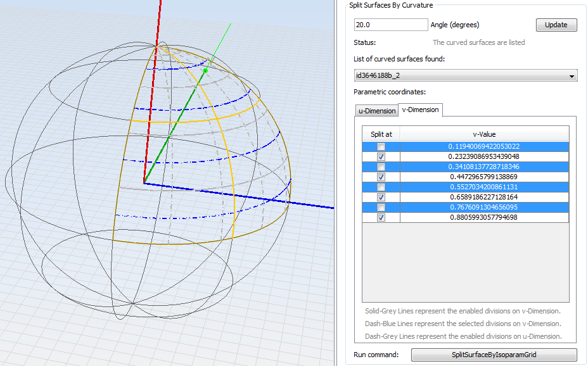
Task: Check the split box for 0.5527 row
Action: coord(381,187)
